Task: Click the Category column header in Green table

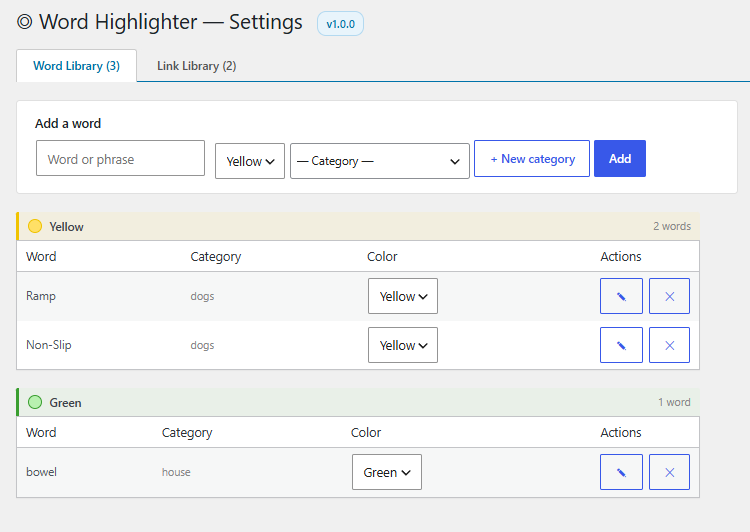Action: pyautogui.click(x=187, y=433)
